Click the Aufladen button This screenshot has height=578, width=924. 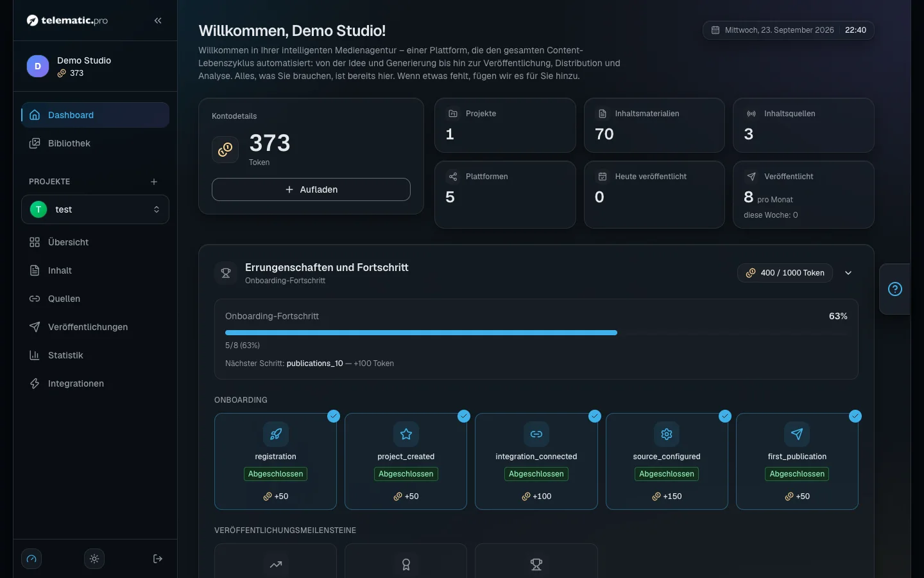click(311, 189)
